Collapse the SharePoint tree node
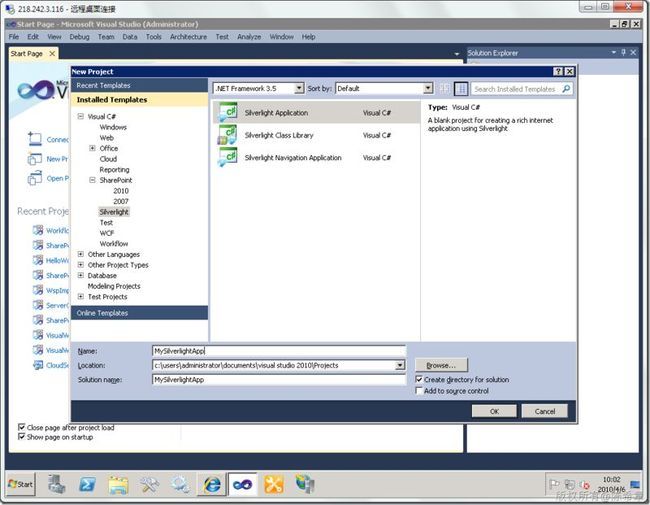This screenshot has width=650, height=505. [92, 180]
